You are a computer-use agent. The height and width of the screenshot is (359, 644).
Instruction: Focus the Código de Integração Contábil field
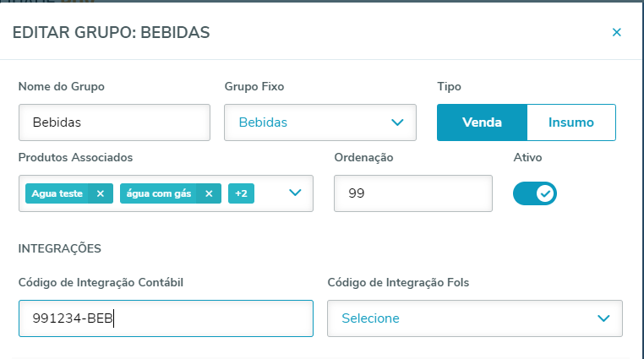coord(166,318)
